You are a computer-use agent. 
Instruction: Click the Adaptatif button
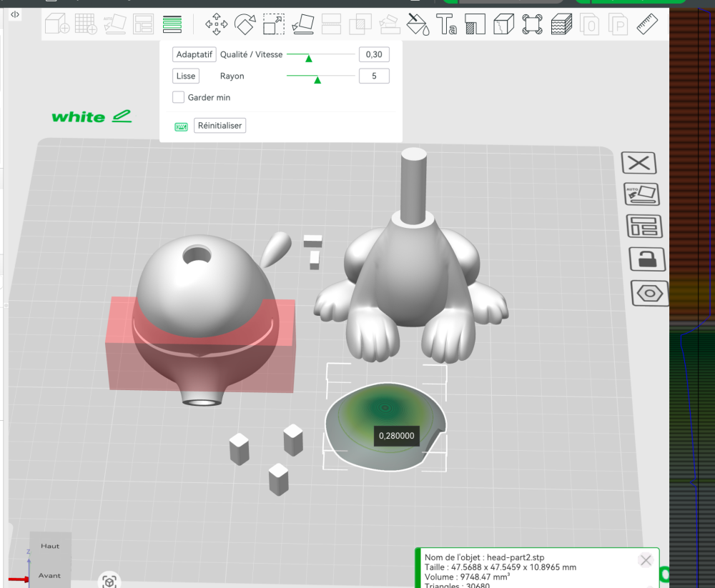(x=194, y=54)
